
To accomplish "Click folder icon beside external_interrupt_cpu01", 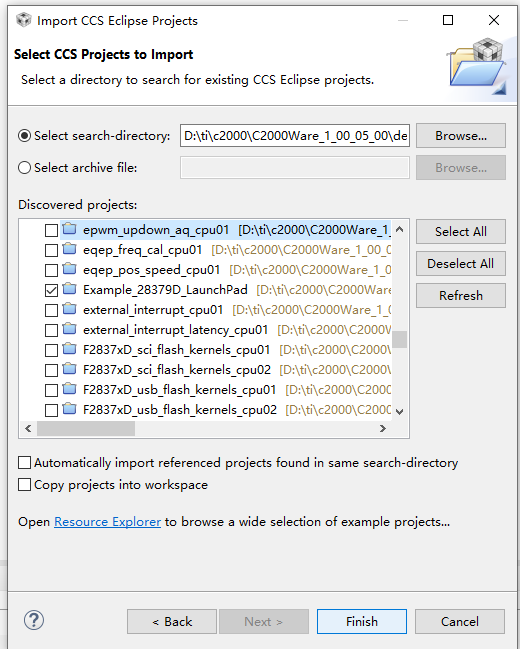I will (x=70, y=309).
